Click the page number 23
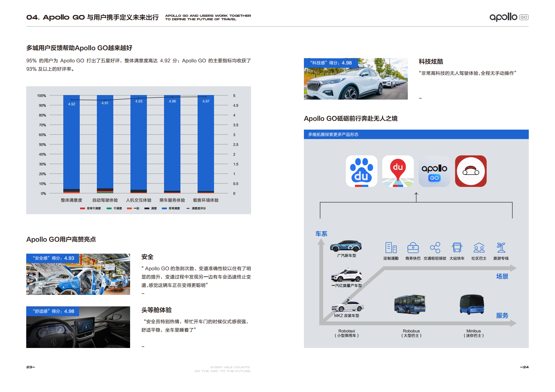The width and height of the screenshot is (555, 392). 30,367
